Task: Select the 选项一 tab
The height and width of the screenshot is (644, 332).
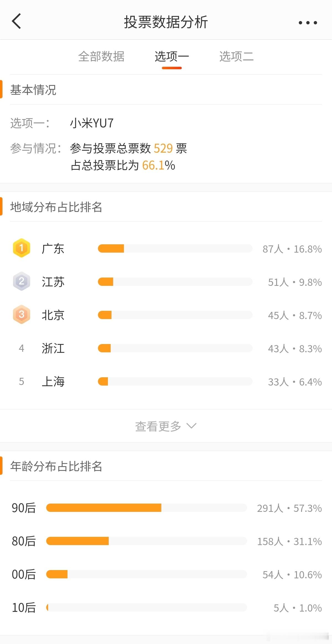Action: click(x=172, y=57)
